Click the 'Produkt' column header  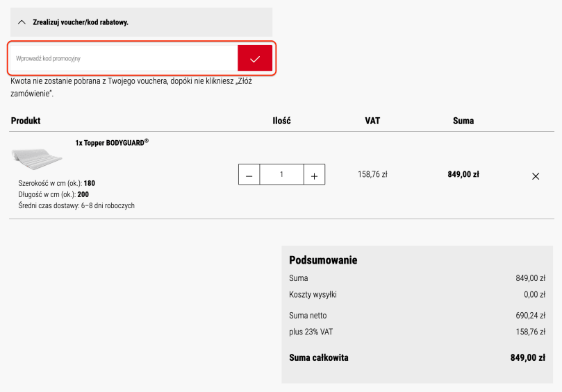coord(26,121)
